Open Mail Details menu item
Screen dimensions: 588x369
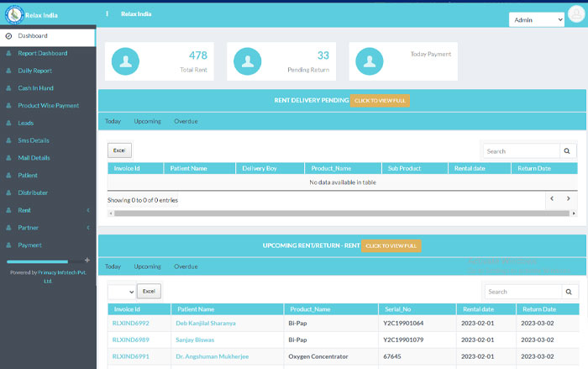click(x=34, y=158)
